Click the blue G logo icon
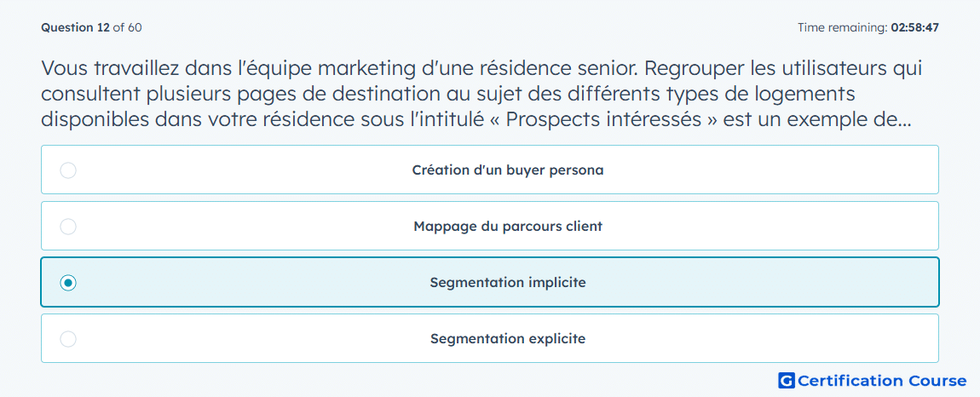 [787, 380]
